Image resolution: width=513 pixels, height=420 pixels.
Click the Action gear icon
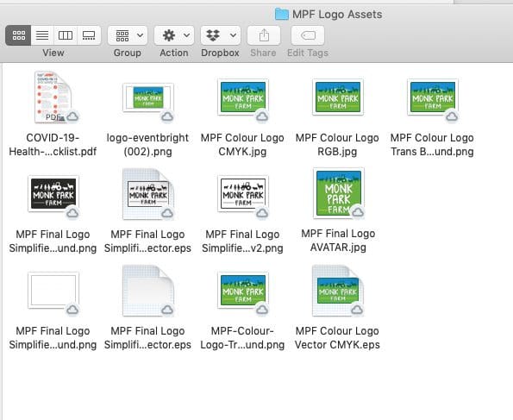pos(169,35)
